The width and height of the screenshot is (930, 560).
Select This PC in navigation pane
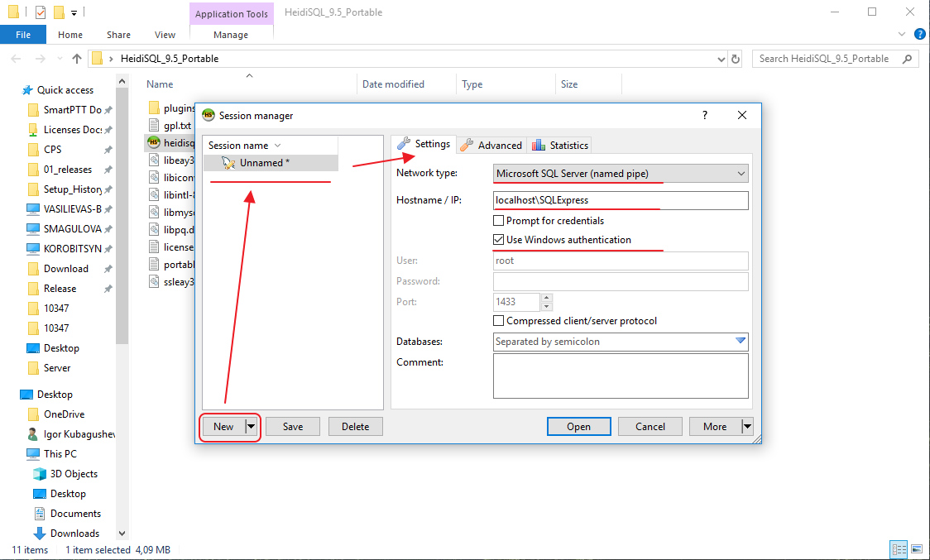click(x=60, y=454)
